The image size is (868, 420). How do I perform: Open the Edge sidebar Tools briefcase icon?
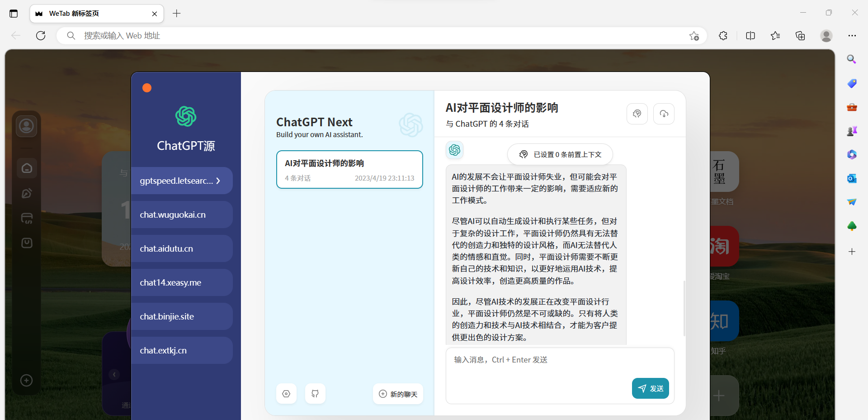click(852, 107)
